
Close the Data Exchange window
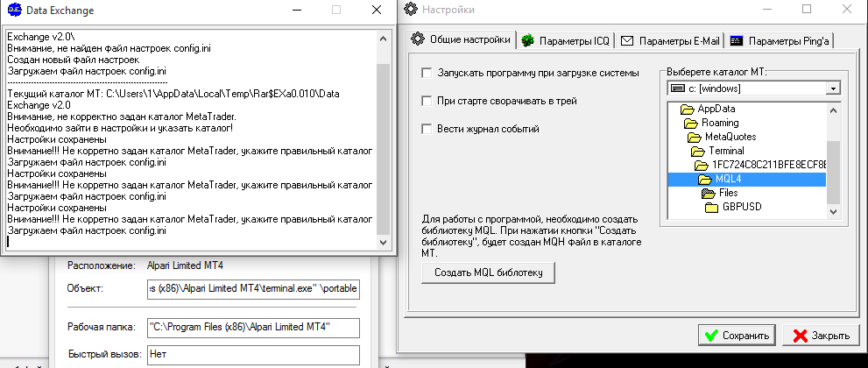(x=377, y=10)
